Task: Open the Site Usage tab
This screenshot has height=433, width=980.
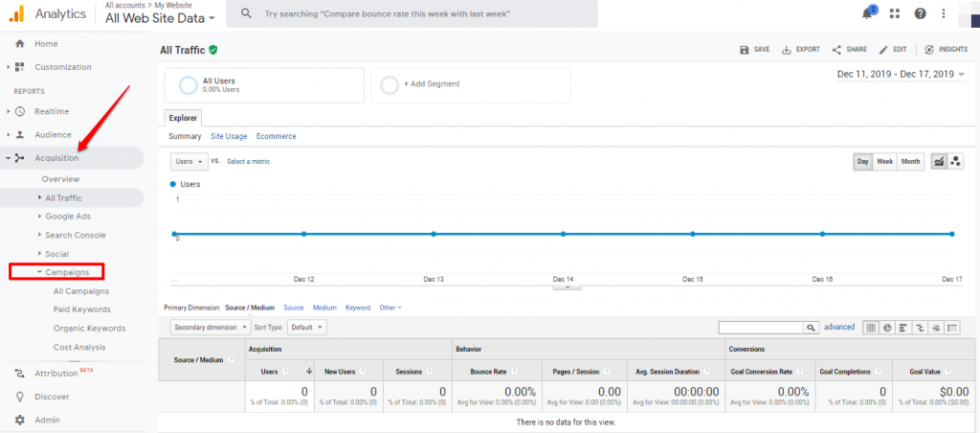Action: (x=229, y=136)
